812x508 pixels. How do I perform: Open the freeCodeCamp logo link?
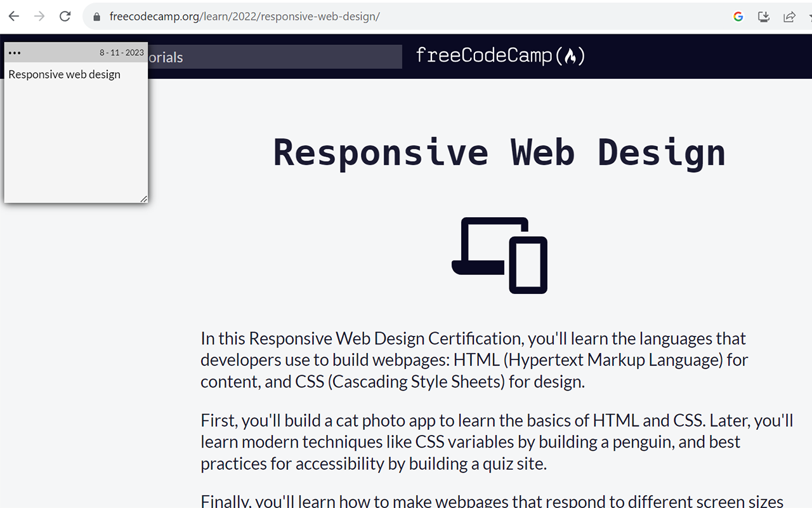[x=501, y=56]
